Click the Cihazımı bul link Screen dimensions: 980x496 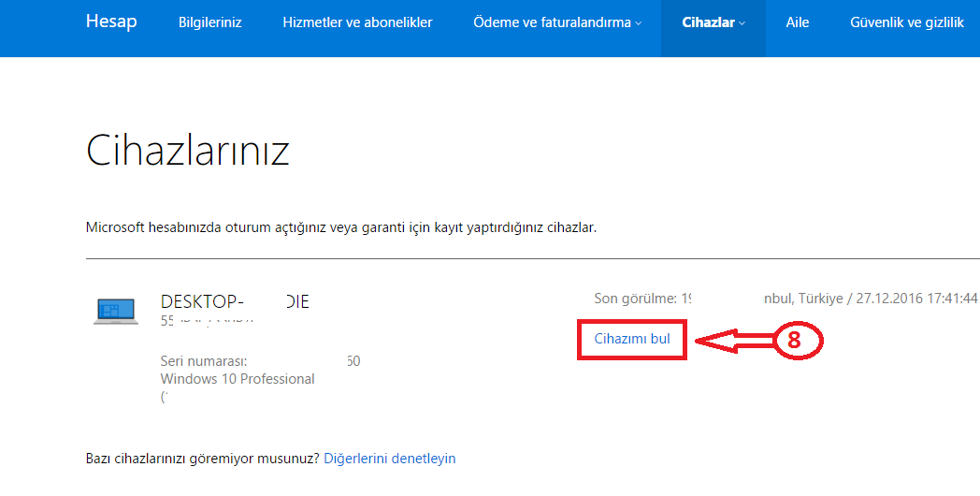[632, 339]
